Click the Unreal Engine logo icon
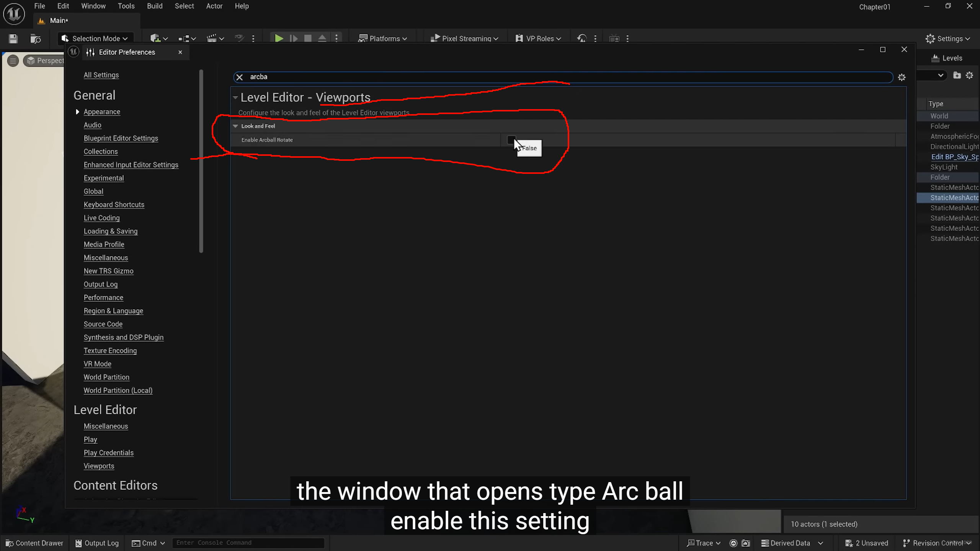 tap(14, 14)
